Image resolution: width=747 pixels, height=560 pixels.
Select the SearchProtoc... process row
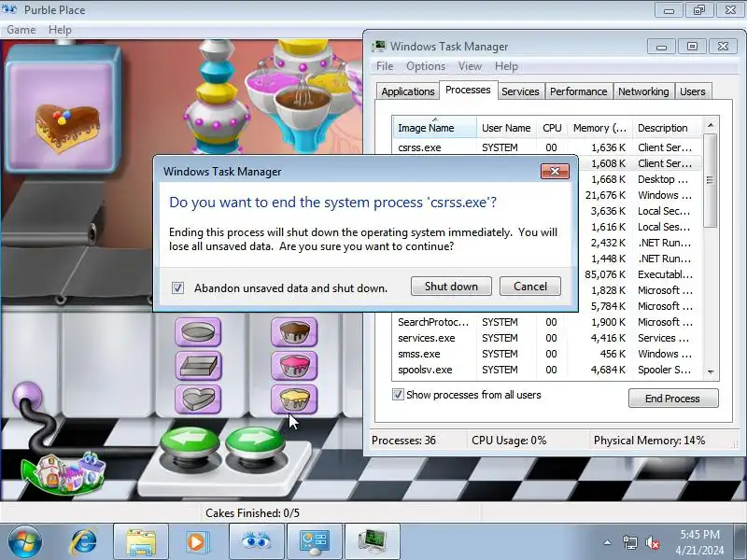[547, 322]
